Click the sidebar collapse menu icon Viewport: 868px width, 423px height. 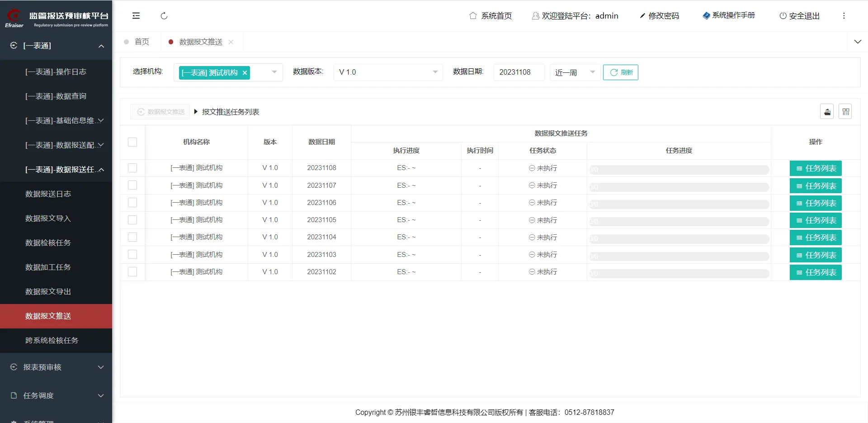[136, 16]
